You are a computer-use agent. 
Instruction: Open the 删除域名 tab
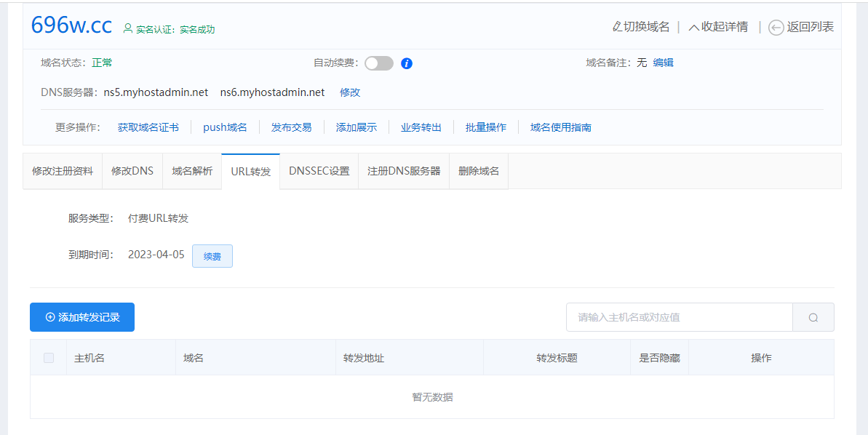coord(478,171)
